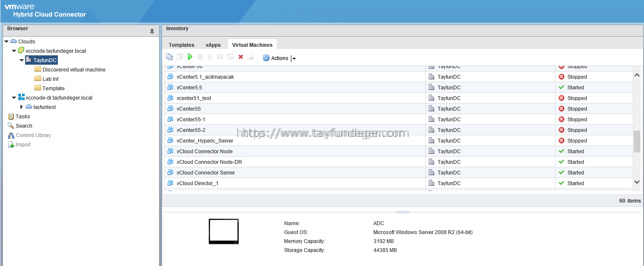644x266 pixels.
Task: Collapse the TayfunDC datacenter node arrow
Action: 22,60
